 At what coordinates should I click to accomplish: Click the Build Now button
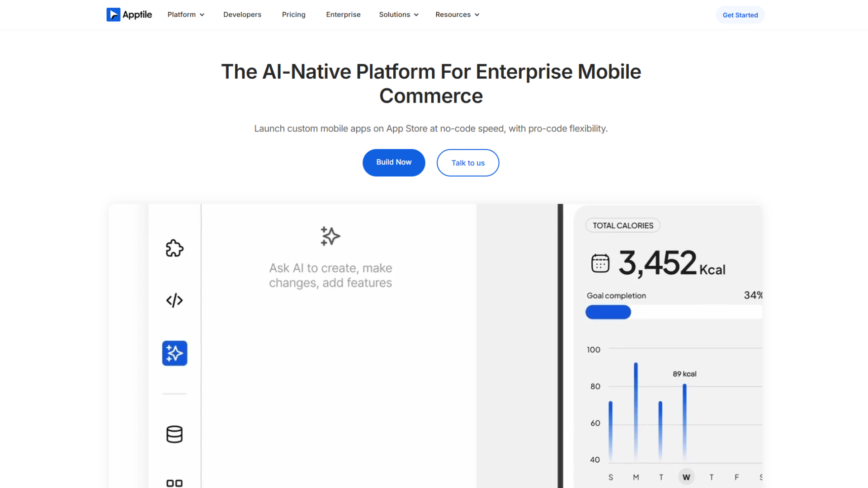coord(394,163)
